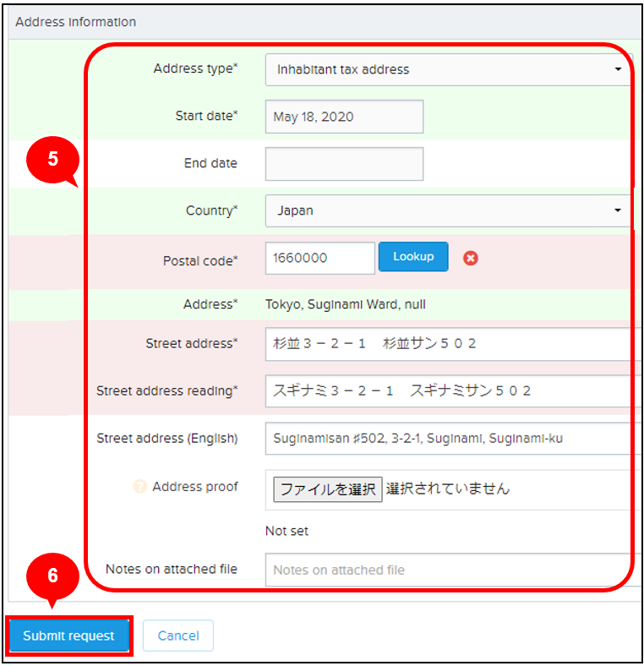Select the Postal code input box

pos(319,258)
